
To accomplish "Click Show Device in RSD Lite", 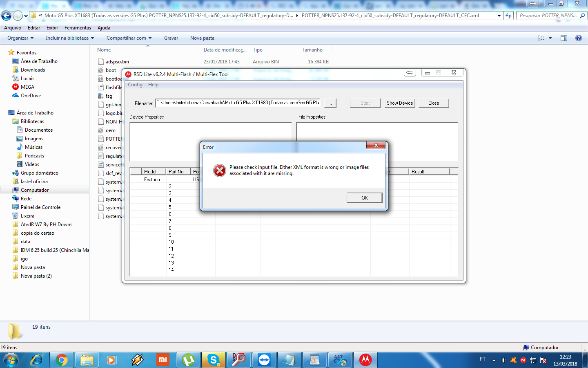I will click(400, 103).
